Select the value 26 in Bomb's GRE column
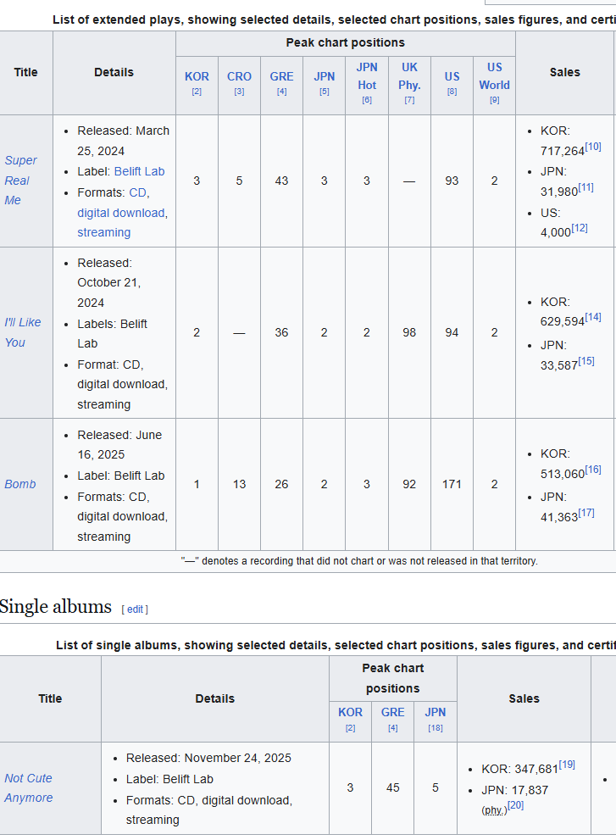This screenshot has width=616, height=840. 282,484
